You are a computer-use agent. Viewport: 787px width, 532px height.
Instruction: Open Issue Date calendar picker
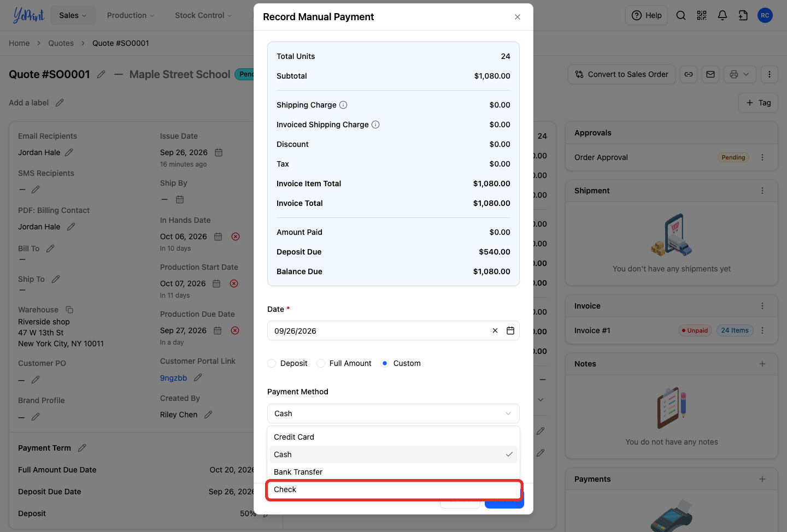(219, 152)
